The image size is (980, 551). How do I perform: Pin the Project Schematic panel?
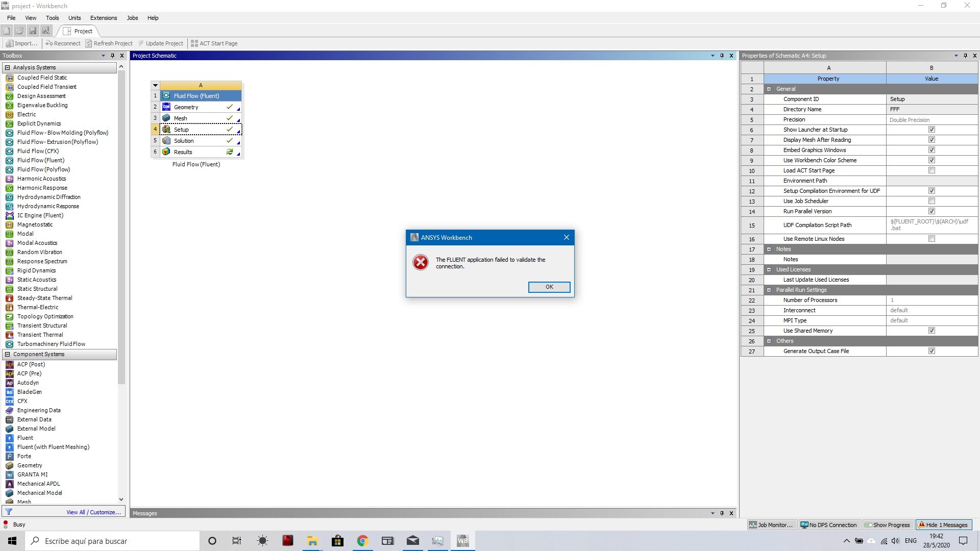click(722, 56)
